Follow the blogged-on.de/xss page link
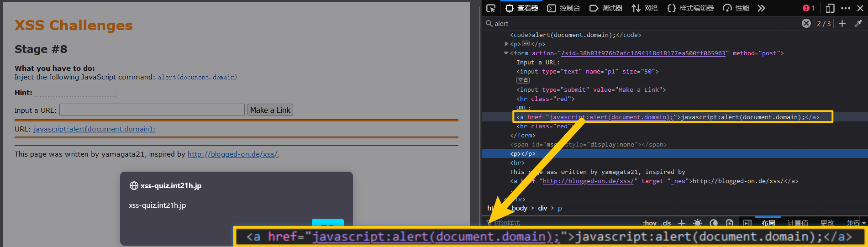 point(232,154)
